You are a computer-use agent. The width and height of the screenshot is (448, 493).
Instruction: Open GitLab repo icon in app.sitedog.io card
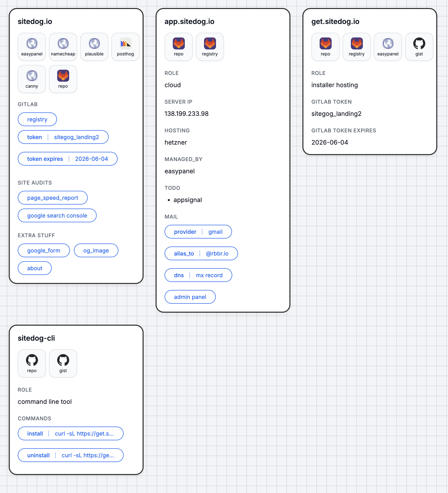(179, 47)
